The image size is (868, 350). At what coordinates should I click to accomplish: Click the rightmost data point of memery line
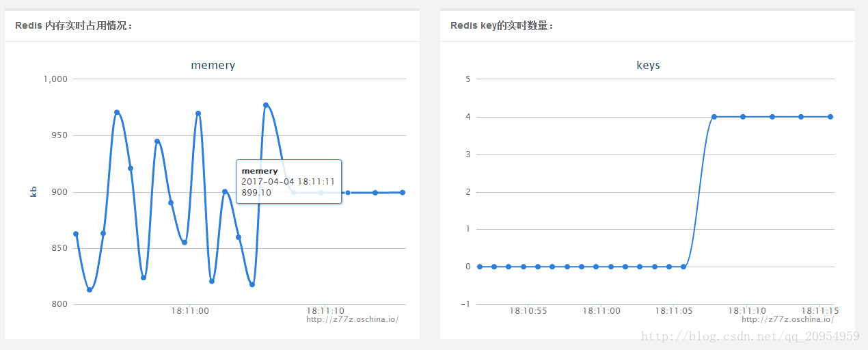pos(403,193)
